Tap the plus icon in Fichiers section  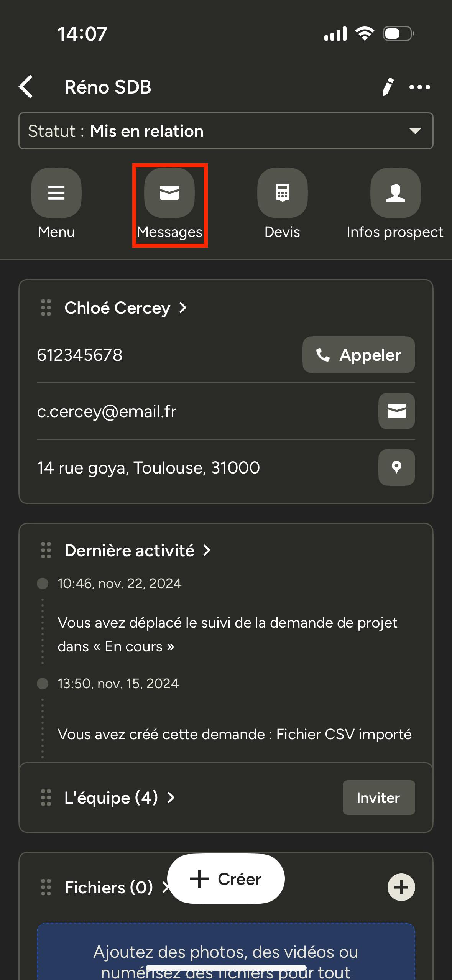[401, 887]
